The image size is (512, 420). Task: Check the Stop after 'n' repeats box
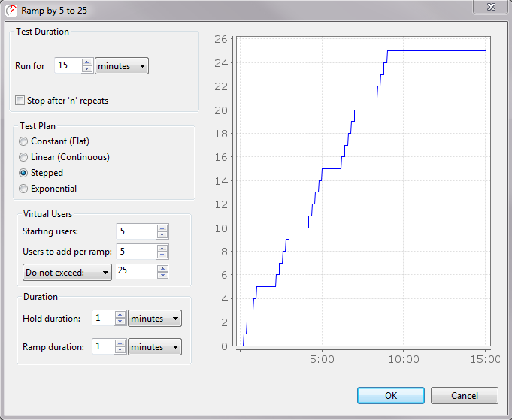click(20, 101)
